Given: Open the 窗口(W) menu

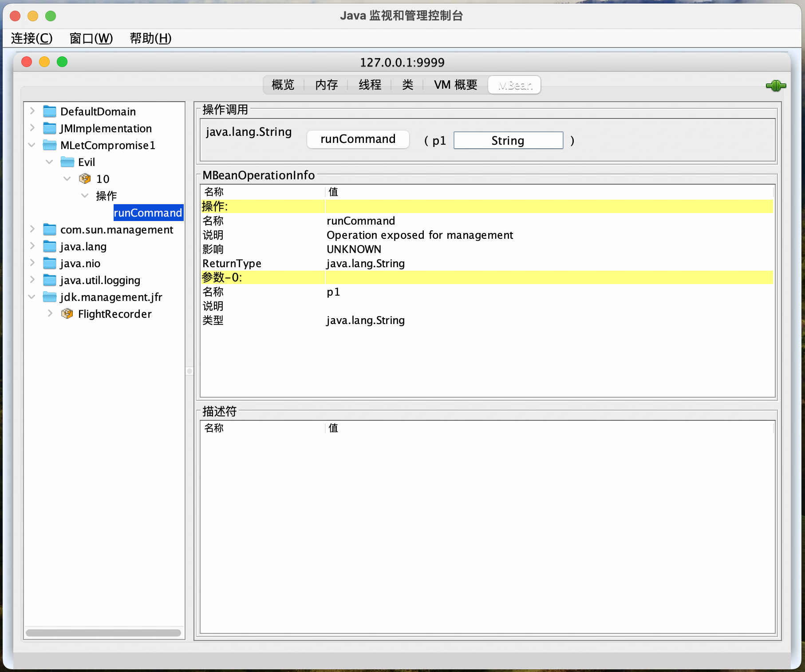Looking at the screenshot, I should click(x=91, y=38).
